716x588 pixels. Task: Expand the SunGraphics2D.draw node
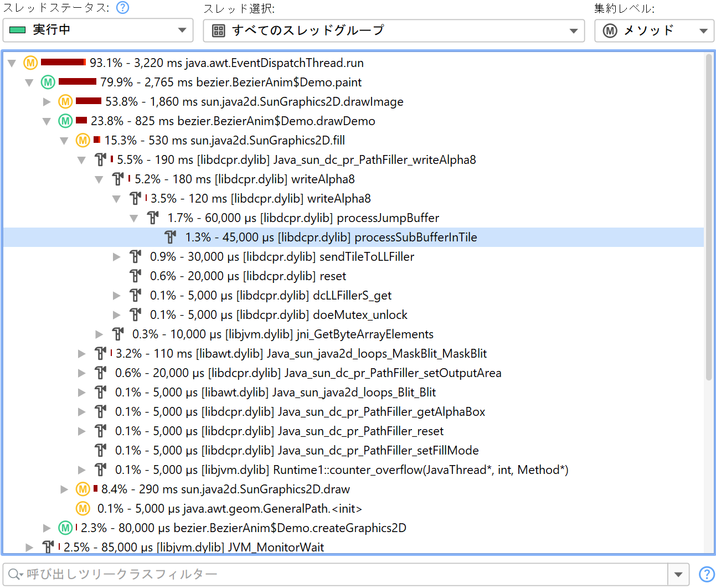click(x=65, y=489)
